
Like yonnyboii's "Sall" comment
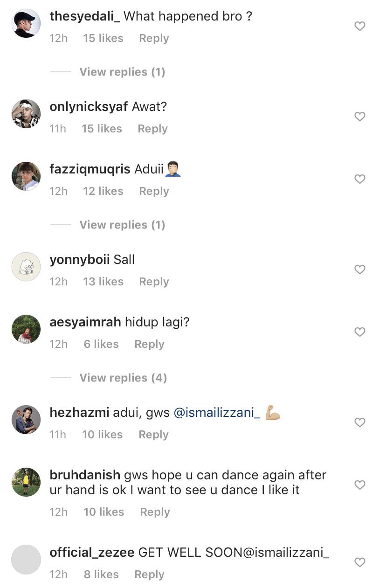click(x=359, y=270)
